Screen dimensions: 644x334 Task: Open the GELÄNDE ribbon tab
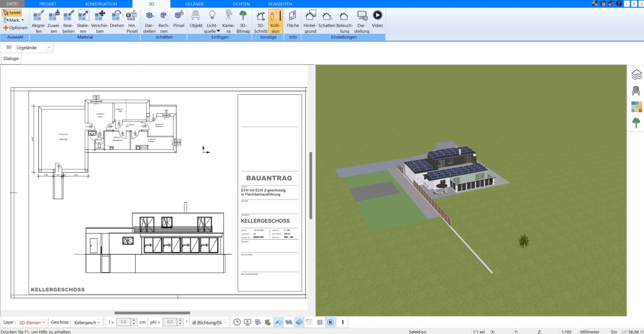click(x=195, y=4)
